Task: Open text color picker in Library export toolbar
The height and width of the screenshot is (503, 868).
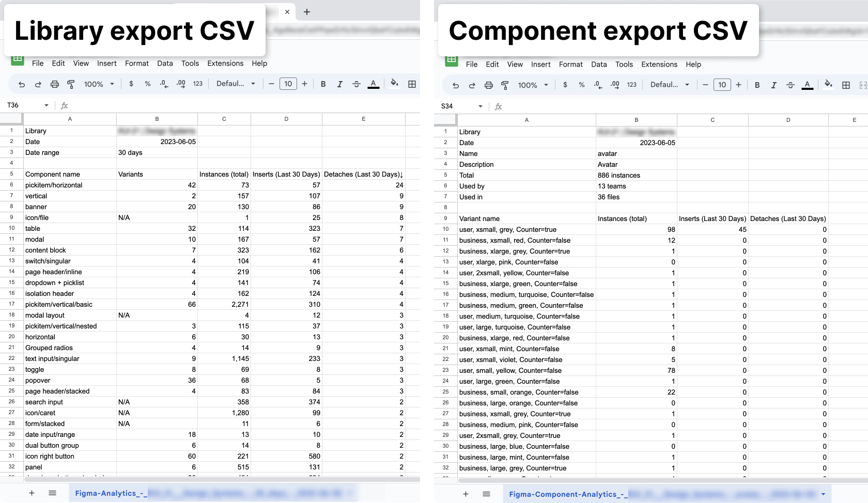Action: (x=374, y=84)
